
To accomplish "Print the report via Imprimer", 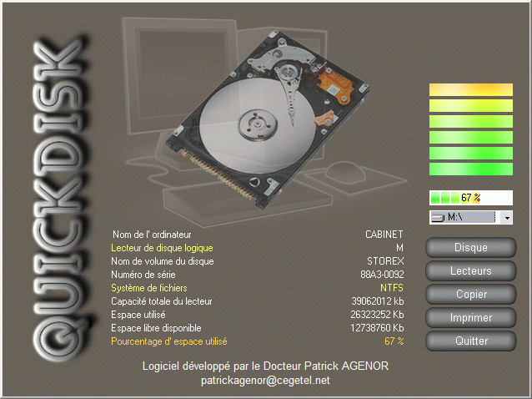I will (x=471, y=317).
